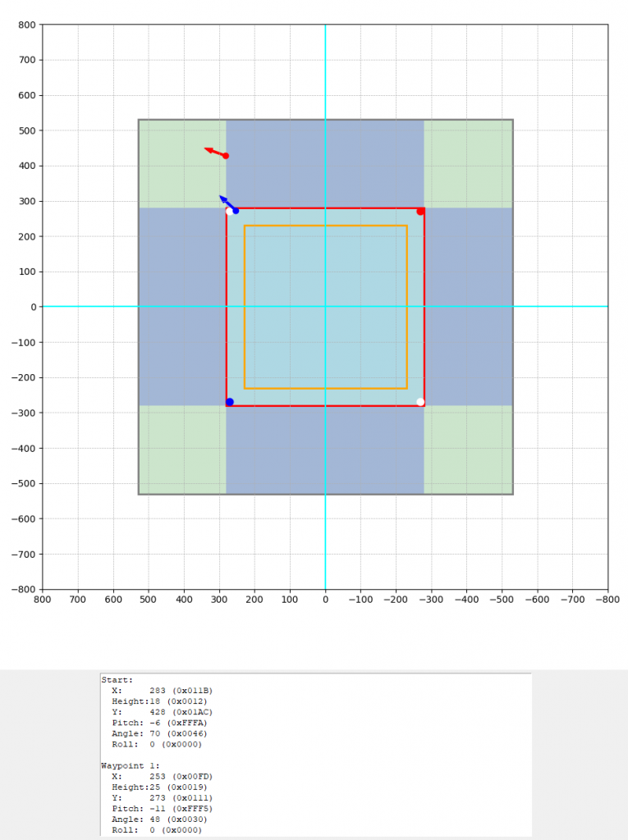Click the white dot at red rectangle's bottom-right corner
The image size is (628, 840).
point(420,402)
